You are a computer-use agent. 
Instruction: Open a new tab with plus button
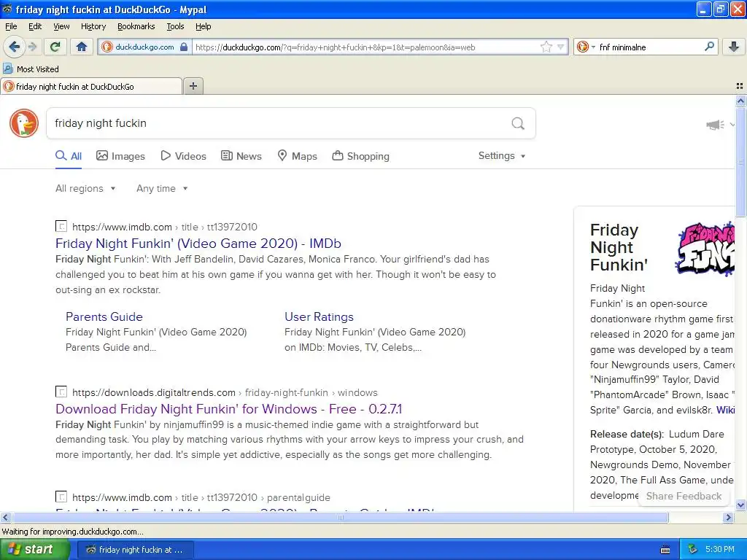[193, 86]
